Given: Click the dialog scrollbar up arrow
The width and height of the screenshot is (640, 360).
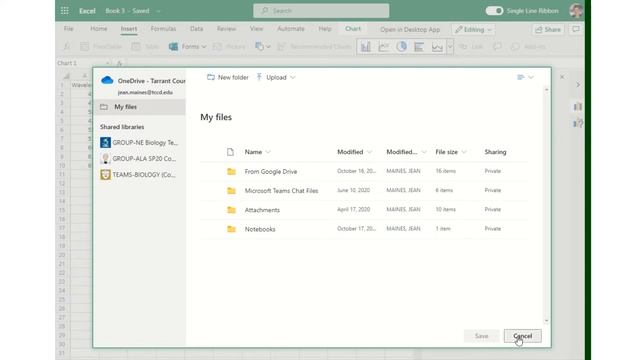Looking at the screenshot, I should (x=547, y=89).
